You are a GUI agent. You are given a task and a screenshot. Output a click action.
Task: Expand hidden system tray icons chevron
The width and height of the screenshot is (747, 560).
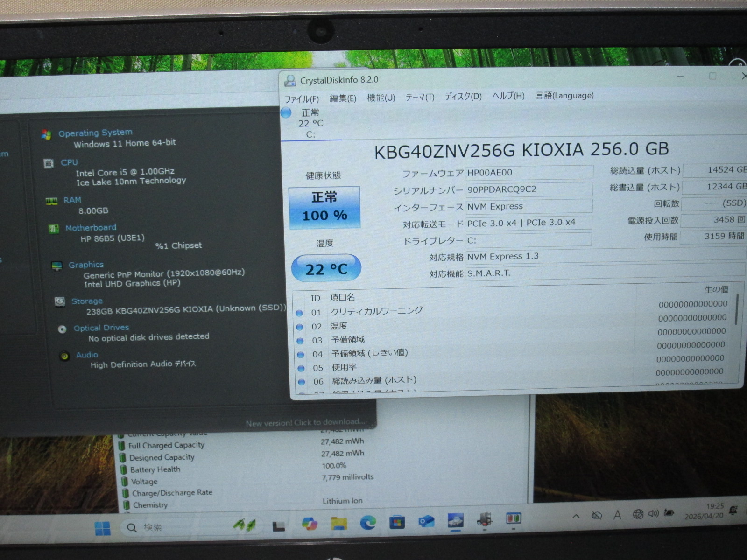click(576, 516)
